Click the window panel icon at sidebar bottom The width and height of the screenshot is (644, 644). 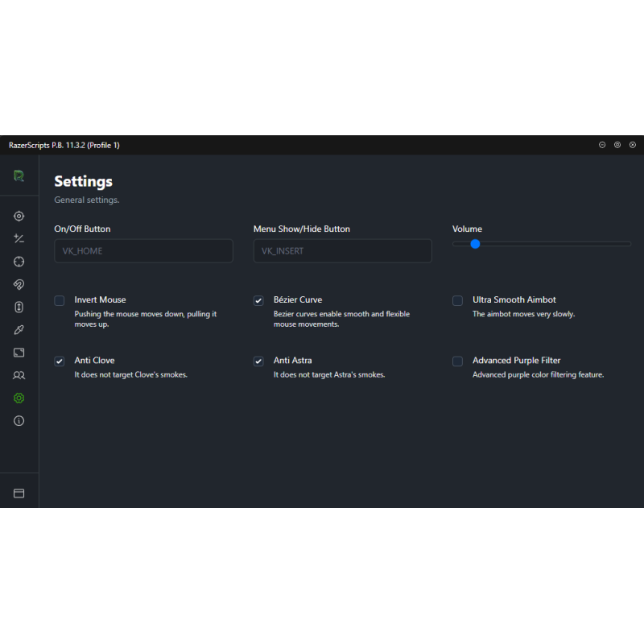tap(19, 493)
